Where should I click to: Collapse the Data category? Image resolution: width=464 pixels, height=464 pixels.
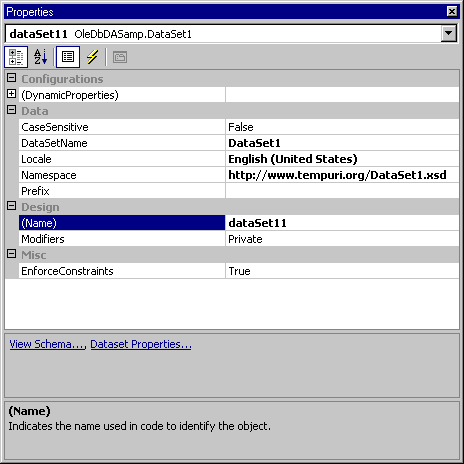[x=11, y=110]
